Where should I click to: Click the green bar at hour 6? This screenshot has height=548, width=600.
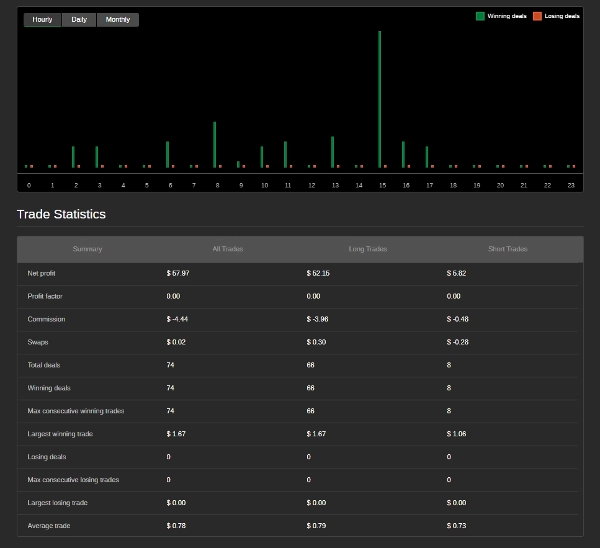tap(168, 155)
